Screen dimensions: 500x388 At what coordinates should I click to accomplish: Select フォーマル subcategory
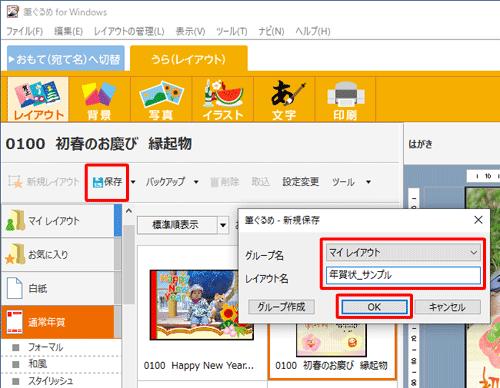pos(45,347)
